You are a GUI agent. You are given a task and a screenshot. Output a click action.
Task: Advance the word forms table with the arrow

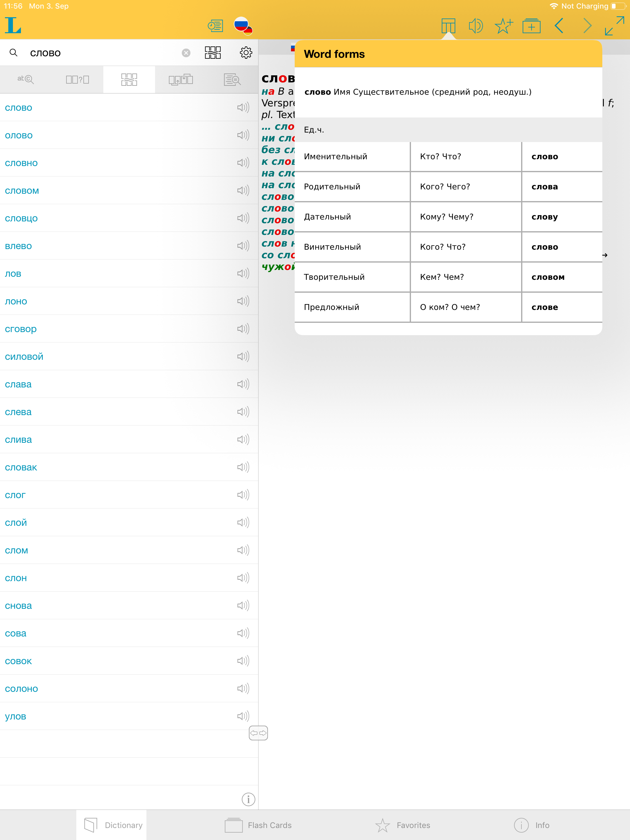604,256
